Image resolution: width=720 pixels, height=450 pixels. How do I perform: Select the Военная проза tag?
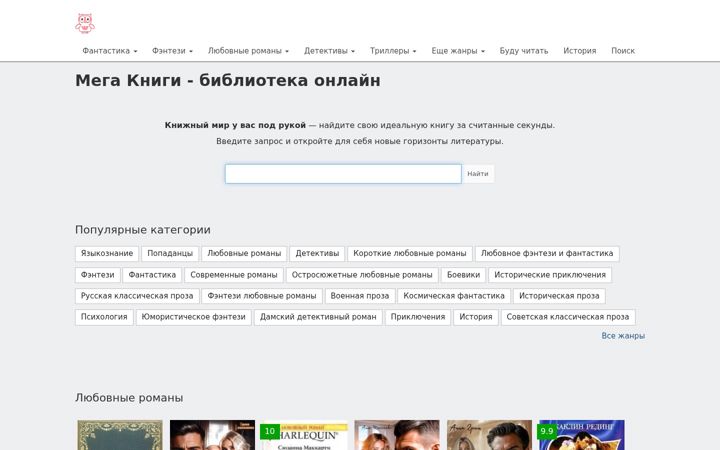point(360,296)
